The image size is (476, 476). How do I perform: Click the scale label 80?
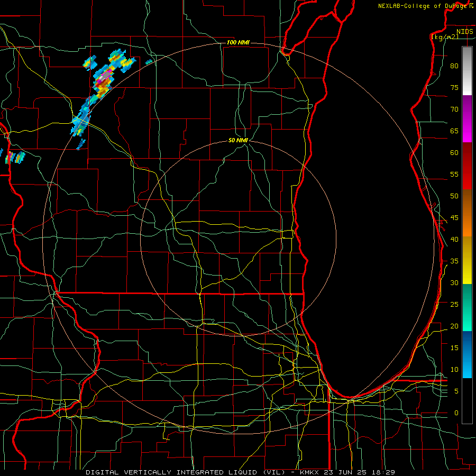click(x=454, y=66)
